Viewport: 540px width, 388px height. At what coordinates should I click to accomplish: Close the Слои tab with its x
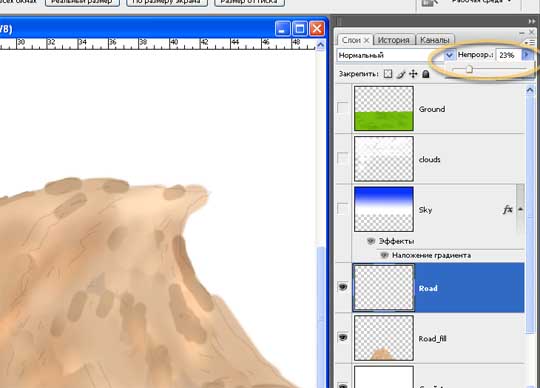pyautogui.click(x=366, y=40)
